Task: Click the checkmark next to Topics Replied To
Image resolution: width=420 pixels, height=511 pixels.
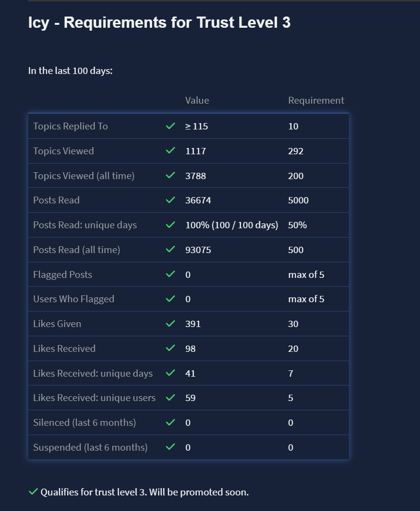Action: click(x=170, y=126)
